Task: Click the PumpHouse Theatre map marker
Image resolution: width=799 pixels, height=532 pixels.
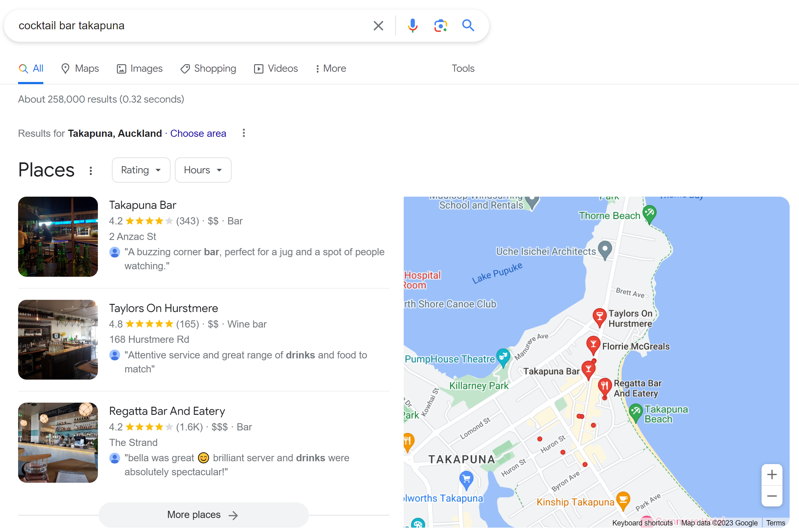Action: [x=503, y=357]
